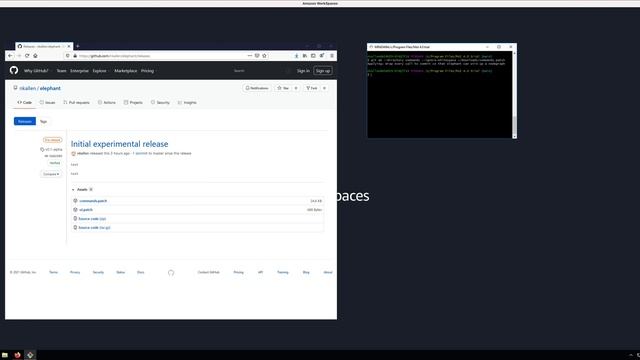Open the browser hamburger menu
This screenshot has width=640, height=360.
coord(332,56)
